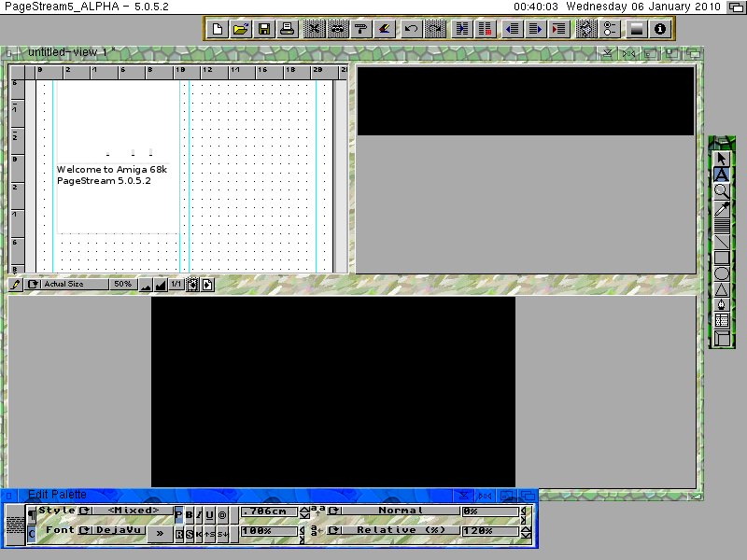This screenshot has height=560, width=747.
Task: Toggle Underline text style
Action: (210, 515)
